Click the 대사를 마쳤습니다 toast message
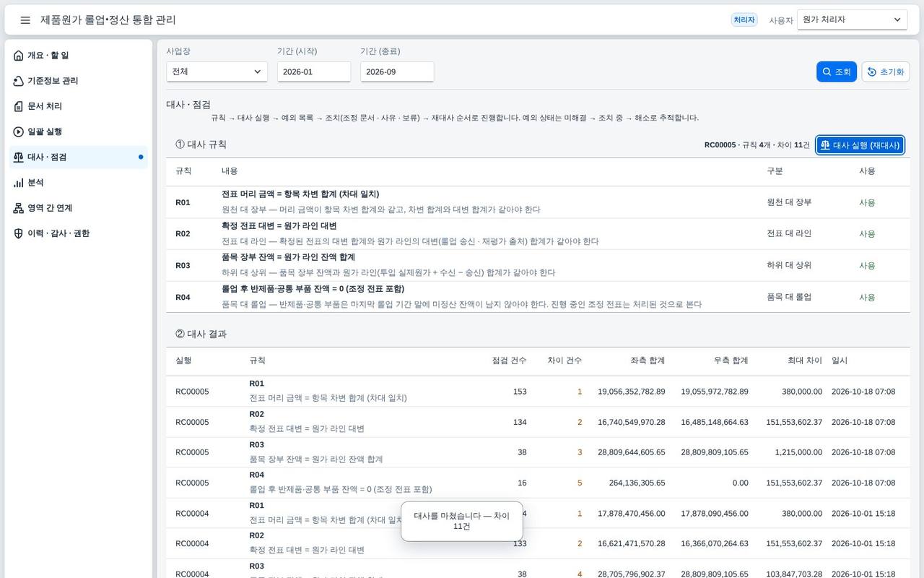 (x=462, y=521)
